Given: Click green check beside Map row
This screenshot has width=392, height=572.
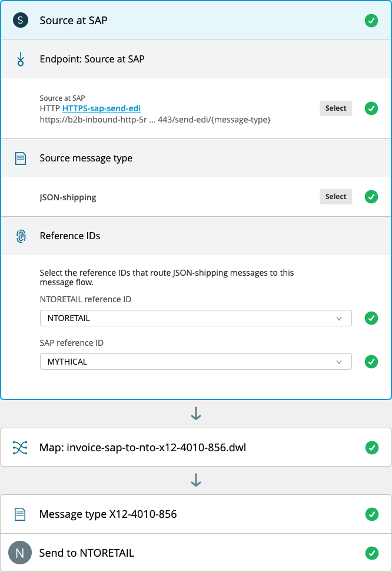Looking at the screenshot, I should coord(371,448).
